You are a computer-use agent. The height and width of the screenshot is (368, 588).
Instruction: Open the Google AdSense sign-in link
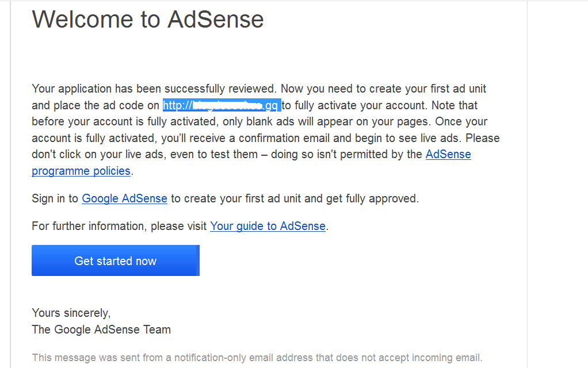[x=124, y=198]
